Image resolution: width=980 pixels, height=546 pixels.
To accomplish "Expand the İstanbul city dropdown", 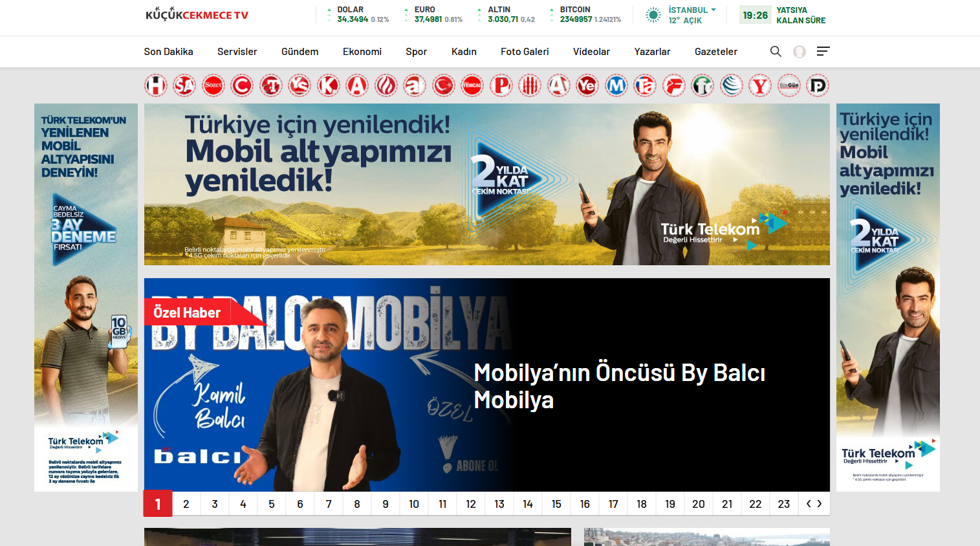I will [692, 10].
